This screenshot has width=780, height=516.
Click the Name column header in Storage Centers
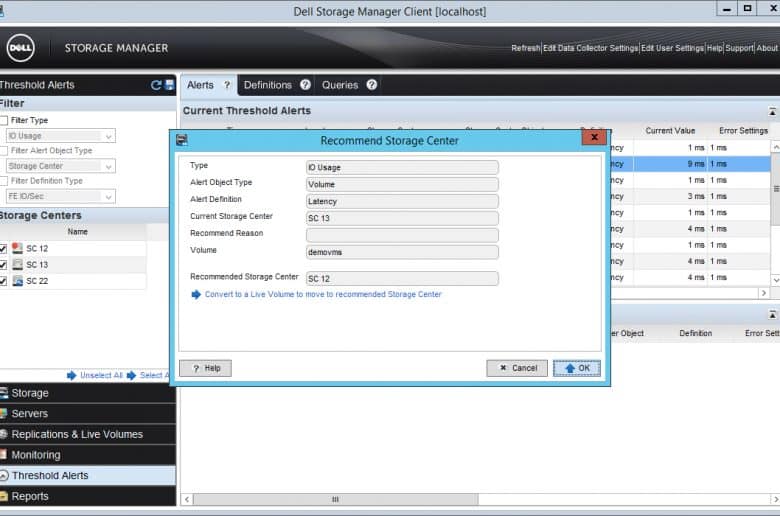coord(77,232)
